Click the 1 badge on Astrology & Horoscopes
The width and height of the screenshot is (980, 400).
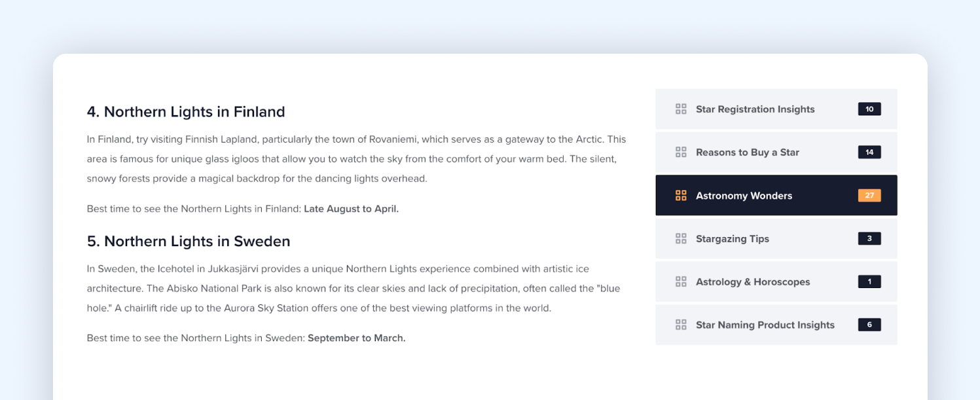click(x=869, y=282)
